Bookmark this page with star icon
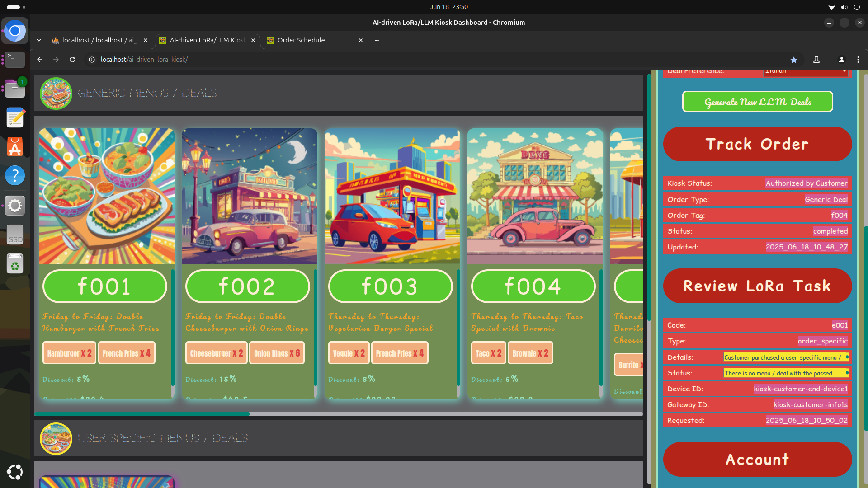This screenshot has width=868, height=488. 793,60
